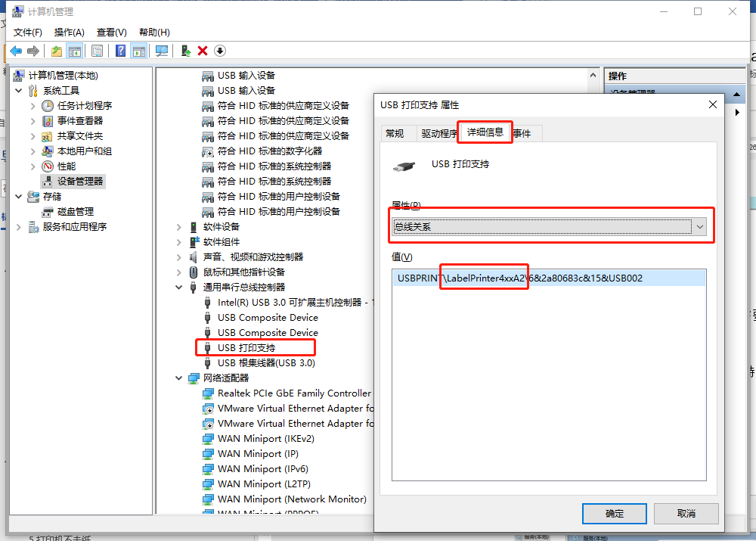The image size is (756, 541).
Task: Open the 属性 combo box dropdown
Action: [700, 226]
